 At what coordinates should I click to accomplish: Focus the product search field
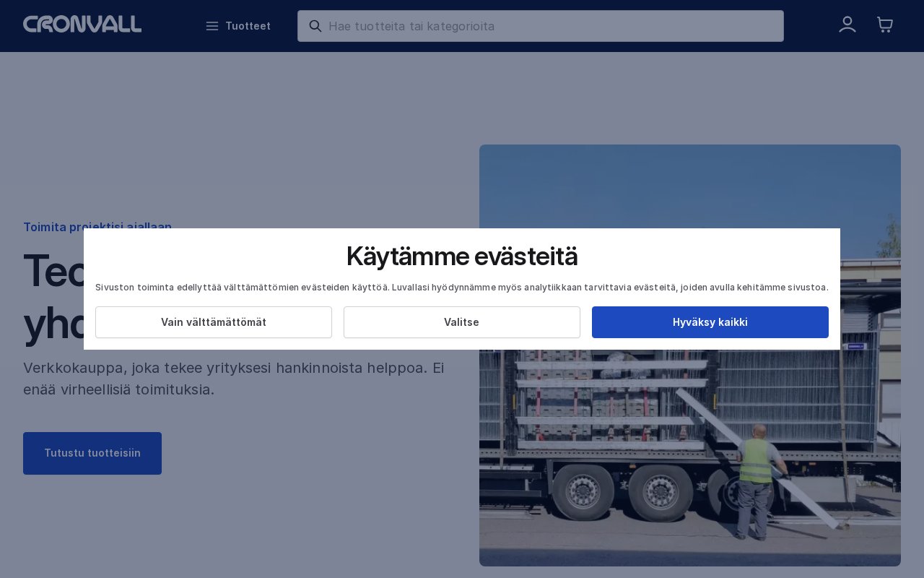tap(541, 26)
